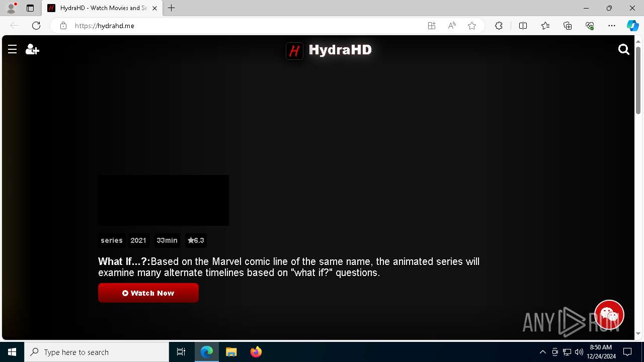Open the HydraHD hamburger menu
Image resolution: width=644 pixels, height=362 pixels.
click(13, 49)
